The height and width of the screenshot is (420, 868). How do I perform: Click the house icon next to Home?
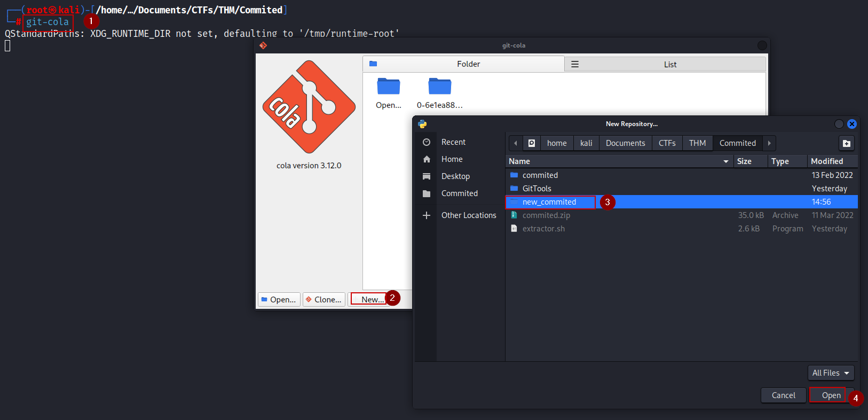coord(427,159)
